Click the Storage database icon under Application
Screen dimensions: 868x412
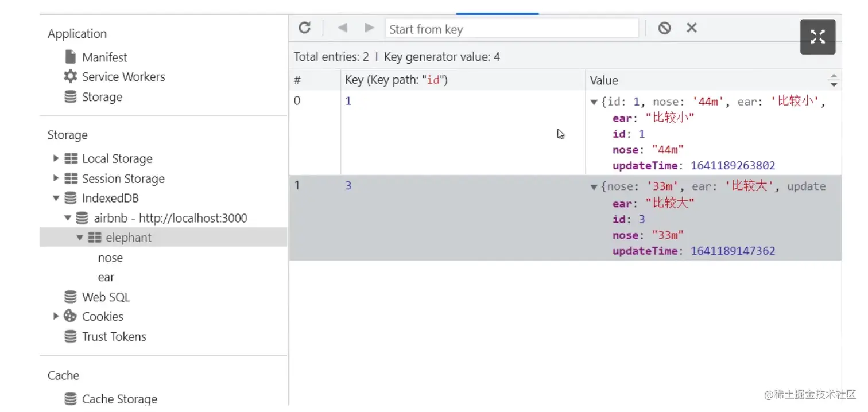pos(70,97)
